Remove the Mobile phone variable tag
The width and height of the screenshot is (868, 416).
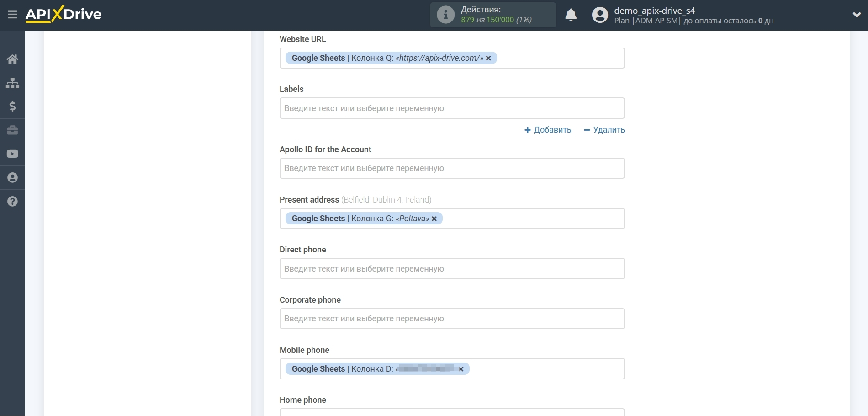pyautogui.click(x=461, y=369)
